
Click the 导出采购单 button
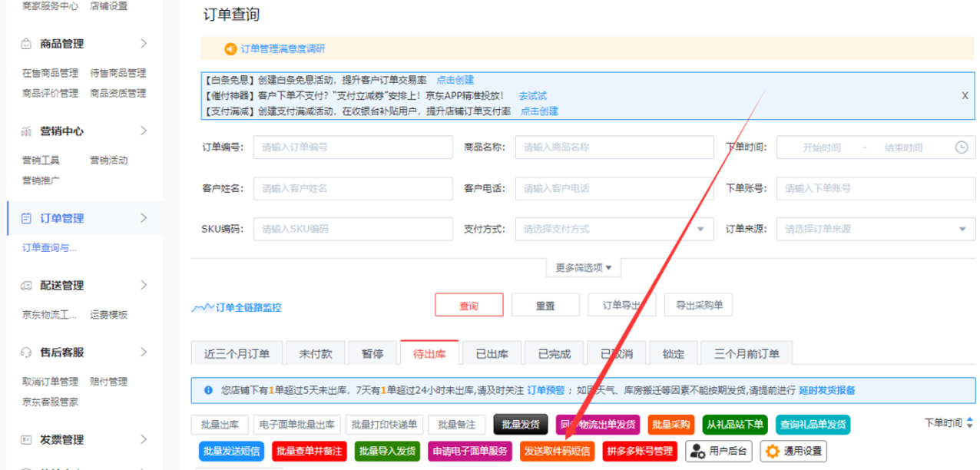(x=699, y=305)
